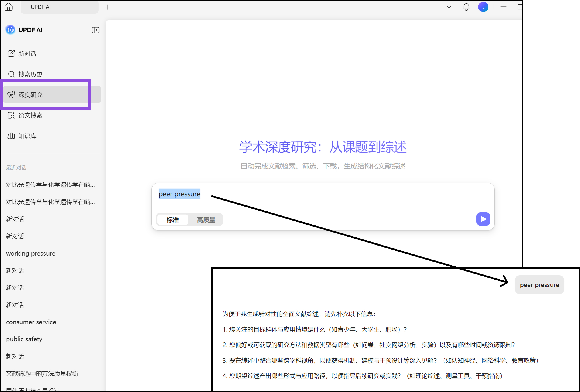The image size is (580, 392).
Task: Open the notifications bell
Action: tap(466, 7)
